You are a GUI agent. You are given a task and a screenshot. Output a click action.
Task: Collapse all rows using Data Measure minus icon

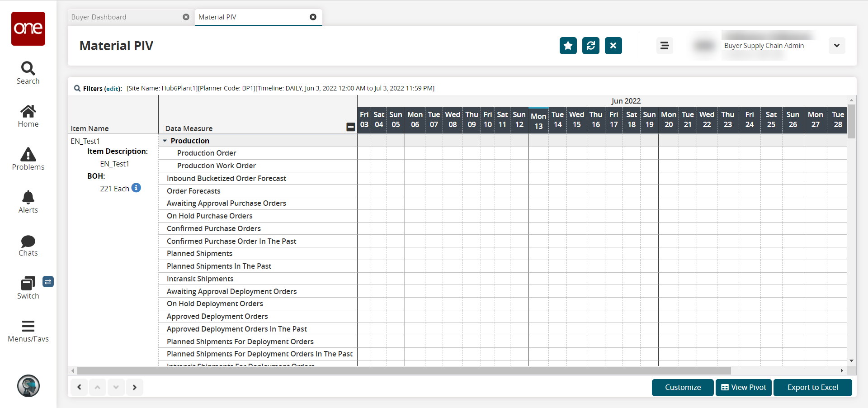350,127
